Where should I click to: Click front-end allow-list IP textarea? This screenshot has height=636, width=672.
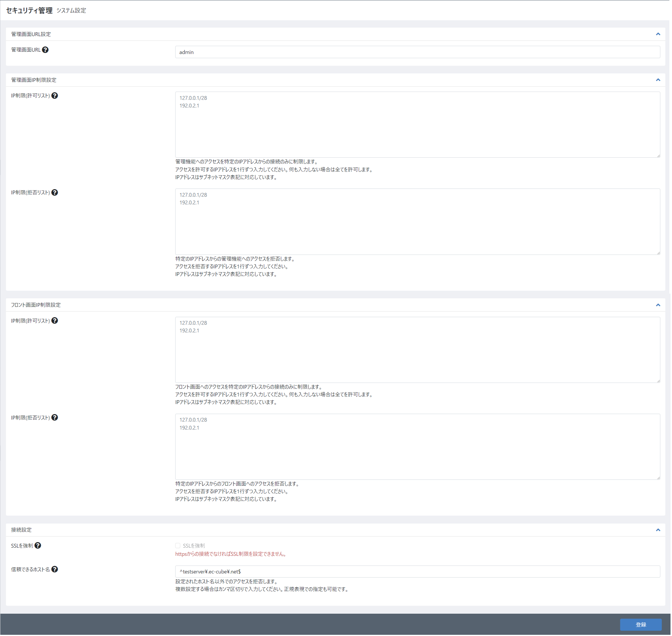(417, 349)
